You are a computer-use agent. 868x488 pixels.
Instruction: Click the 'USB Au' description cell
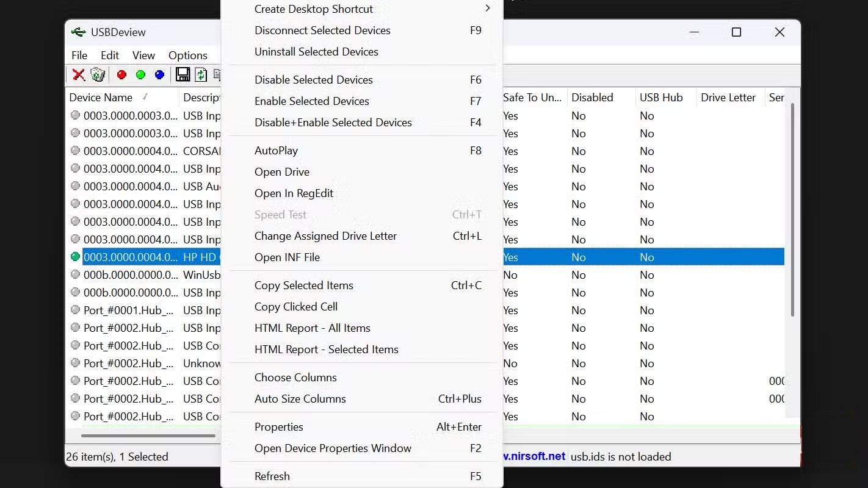201,187
